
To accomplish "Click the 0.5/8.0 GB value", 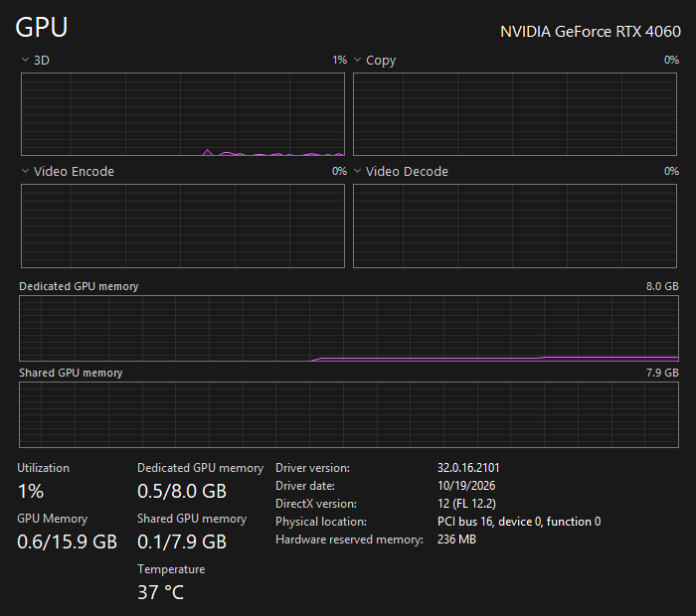I will 182,491.
